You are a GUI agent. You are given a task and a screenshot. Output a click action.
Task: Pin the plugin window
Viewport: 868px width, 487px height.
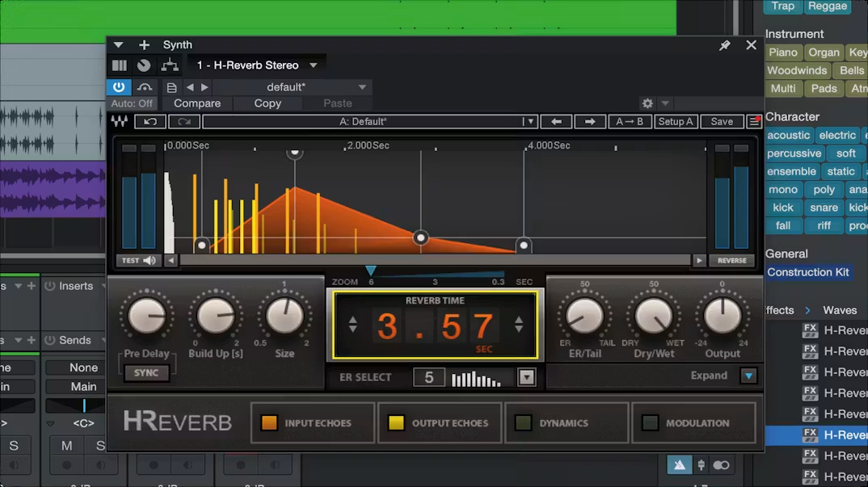725,45
